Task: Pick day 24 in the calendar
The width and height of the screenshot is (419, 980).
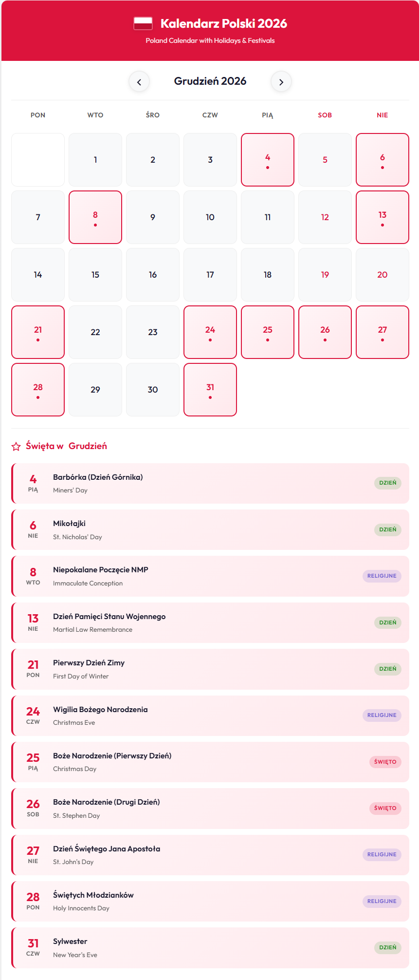Action: [x=210, y=332]
